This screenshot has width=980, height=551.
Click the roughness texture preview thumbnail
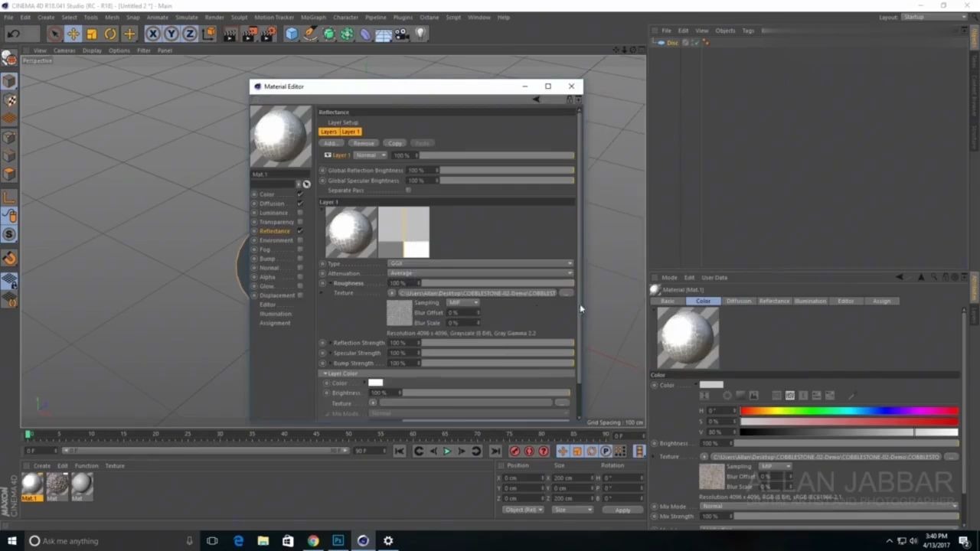tap(399, 313)
